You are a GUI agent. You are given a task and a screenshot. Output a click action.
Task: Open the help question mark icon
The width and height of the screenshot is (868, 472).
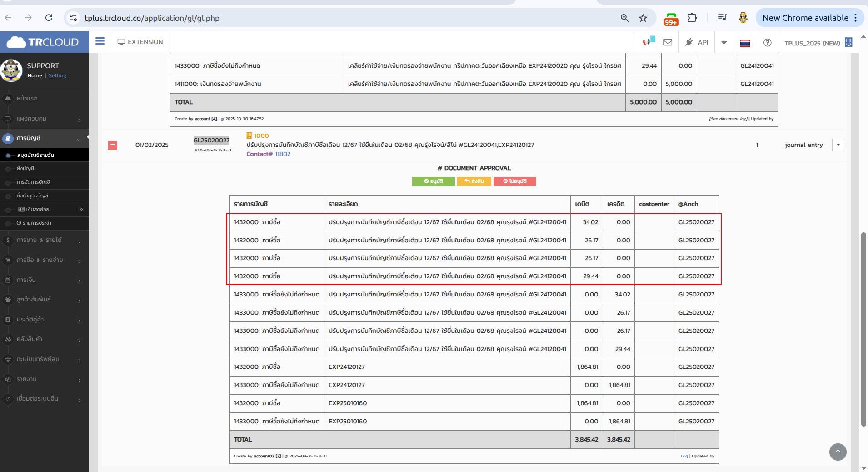click(x=767, y=42)
